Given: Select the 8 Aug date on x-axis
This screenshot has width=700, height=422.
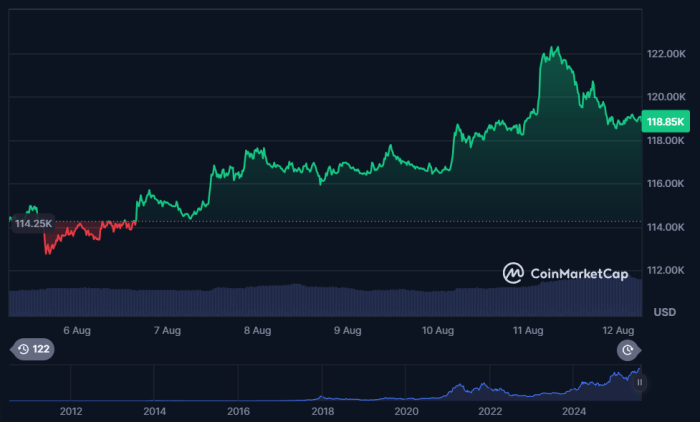Looking at the screenshot, I should 257,329.
